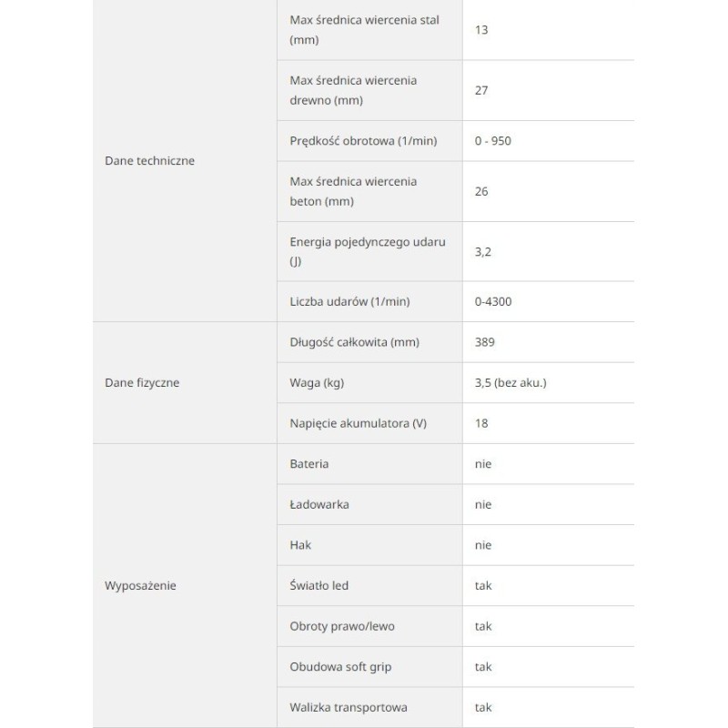Screen dimensions: 728x728
Task: Click the "Wyposażenie" section label
Action: pyautogui.click(x=141, y=586)
